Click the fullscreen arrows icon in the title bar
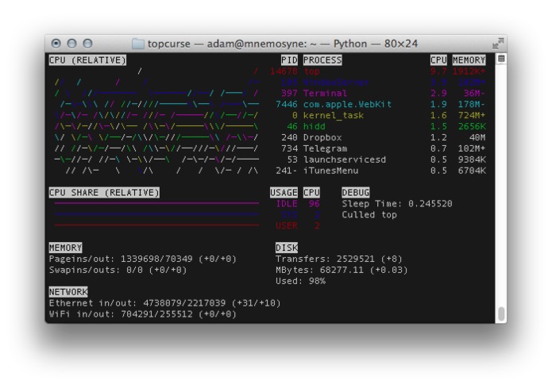This screenshot has width=552, height=392. click(498, 44)
